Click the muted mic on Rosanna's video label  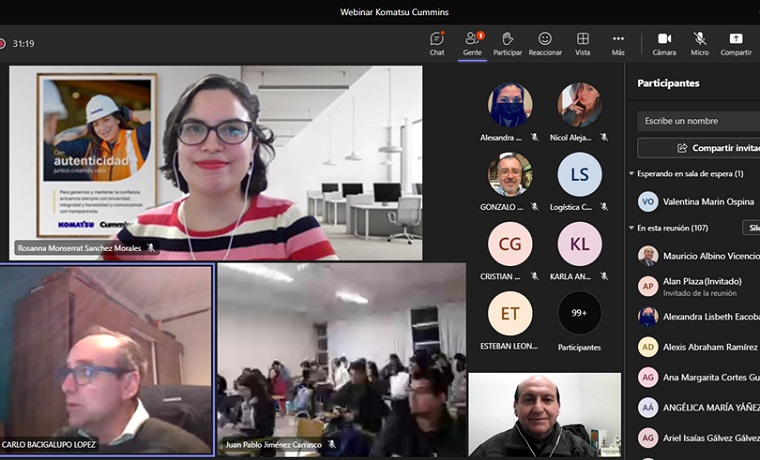tap(151, 248)
